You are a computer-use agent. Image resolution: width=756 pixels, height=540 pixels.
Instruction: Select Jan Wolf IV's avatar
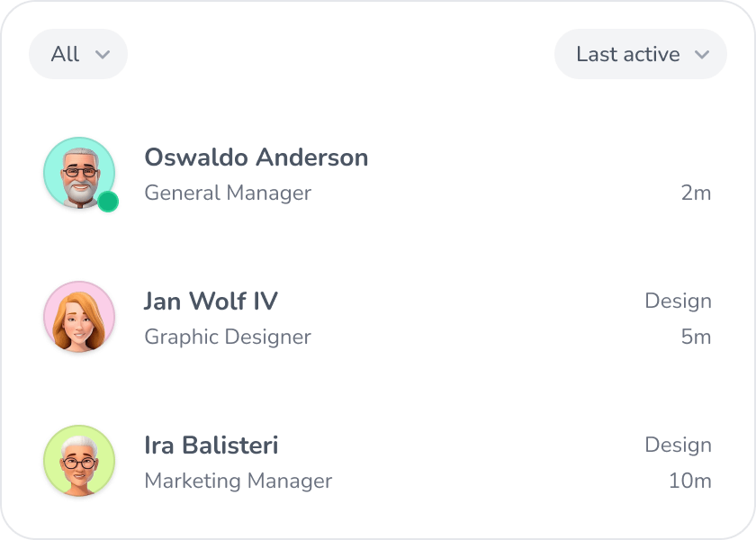click(79, 317)
